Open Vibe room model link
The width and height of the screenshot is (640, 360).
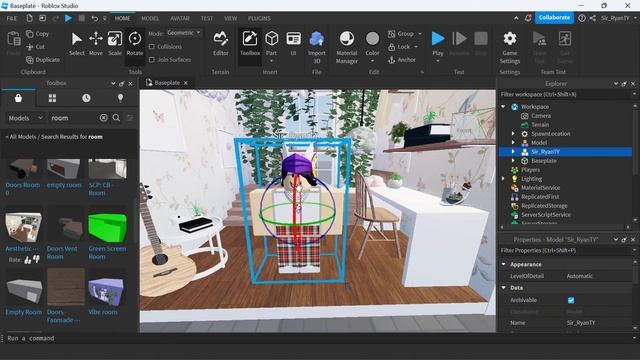(x=103, y=312)
